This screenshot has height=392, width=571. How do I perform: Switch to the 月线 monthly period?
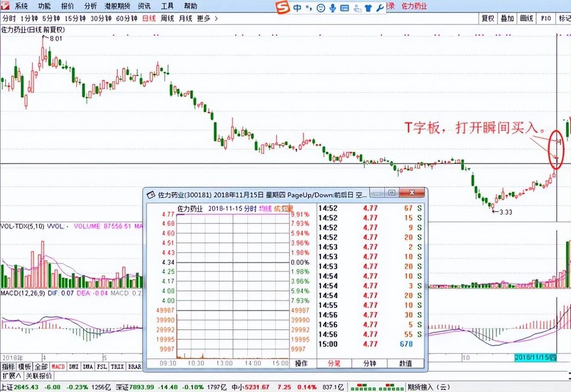pos(186,19)
